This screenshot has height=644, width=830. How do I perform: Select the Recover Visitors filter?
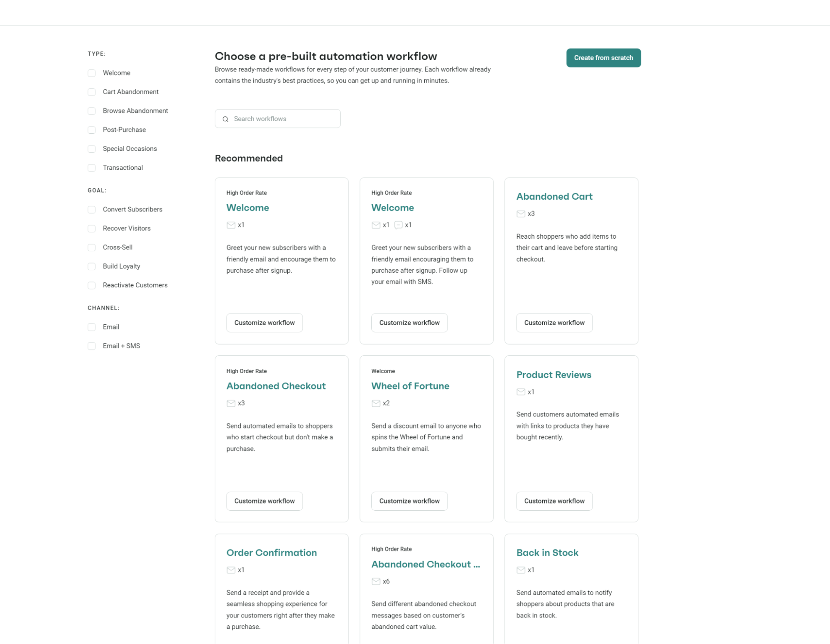(91, 228)
